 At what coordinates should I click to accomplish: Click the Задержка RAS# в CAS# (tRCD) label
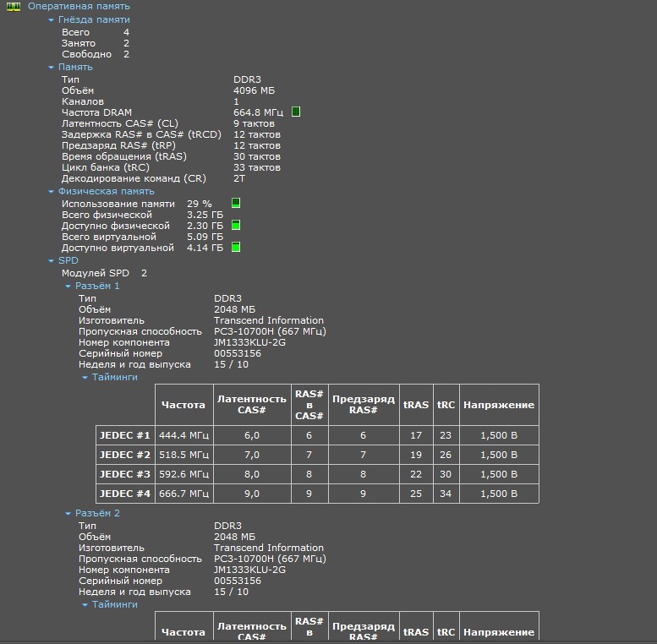tap(141, 134)
